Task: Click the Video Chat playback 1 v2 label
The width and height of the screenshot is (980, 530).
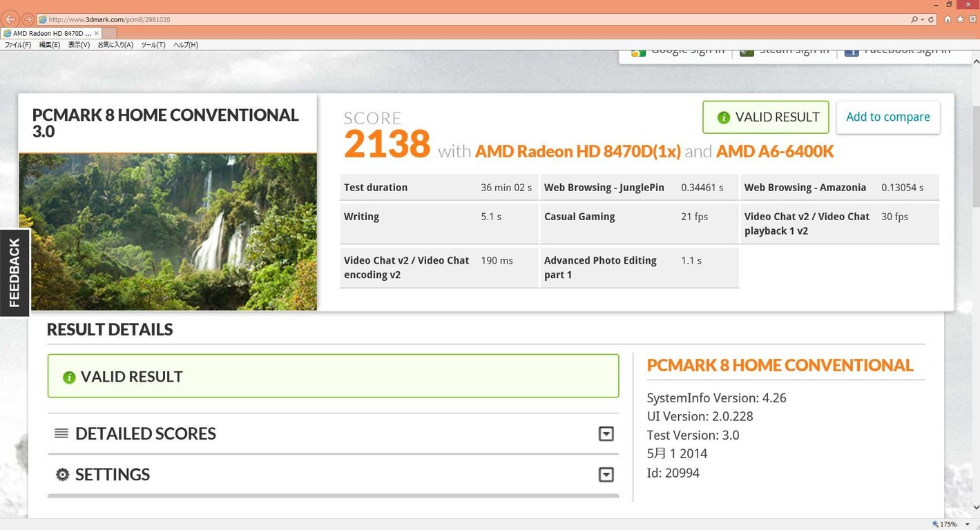Action: (x=807, y=224)
